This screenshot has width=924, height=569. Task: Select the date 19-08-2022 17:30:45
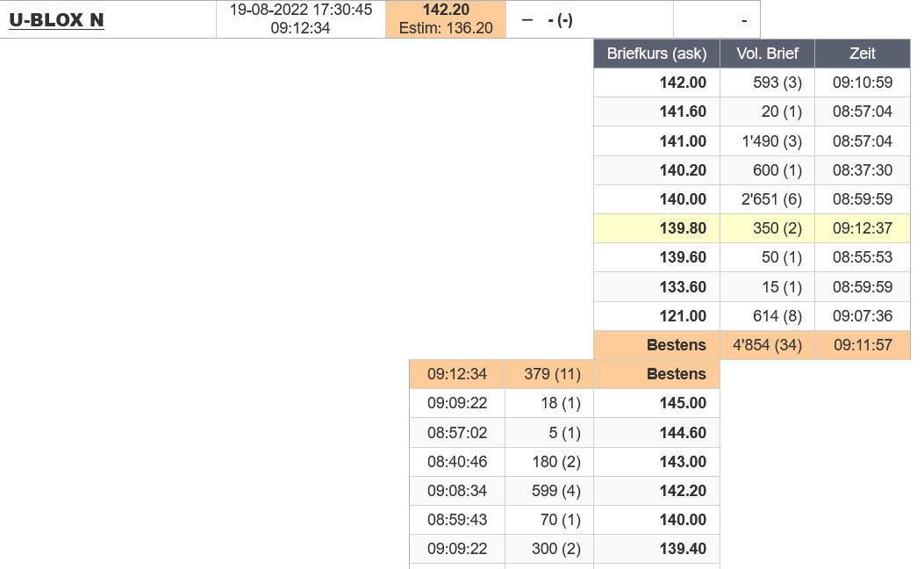pos(300,10)
